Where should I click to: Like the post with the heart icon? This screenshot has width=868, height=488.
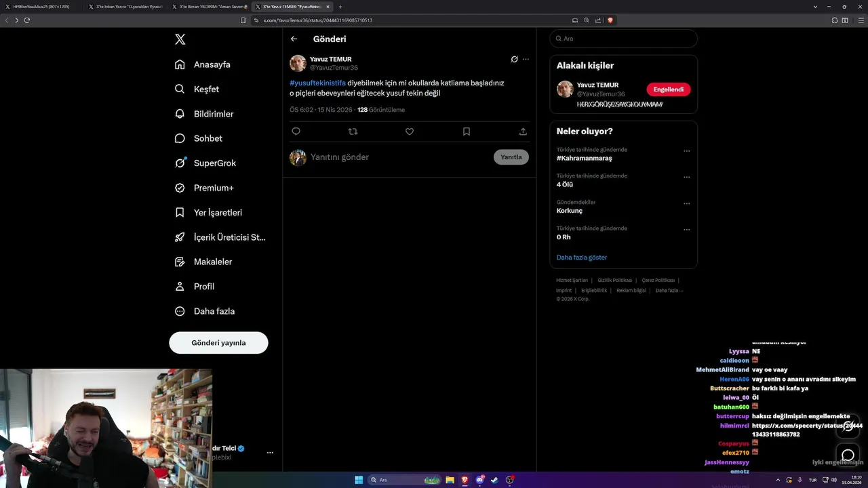tap(410, 131)
